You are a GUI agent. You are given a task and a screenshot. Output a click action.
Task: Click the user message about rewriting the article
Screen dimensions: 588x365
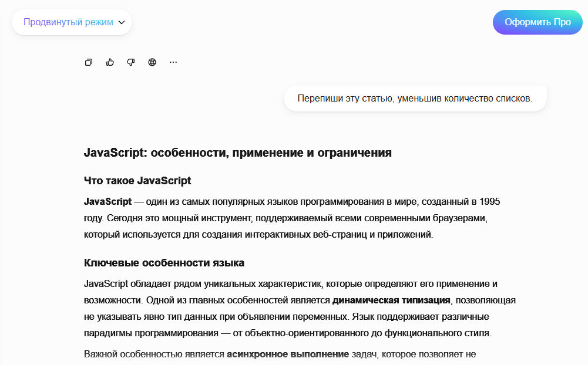pyautogui.click(x=415, y=98)
